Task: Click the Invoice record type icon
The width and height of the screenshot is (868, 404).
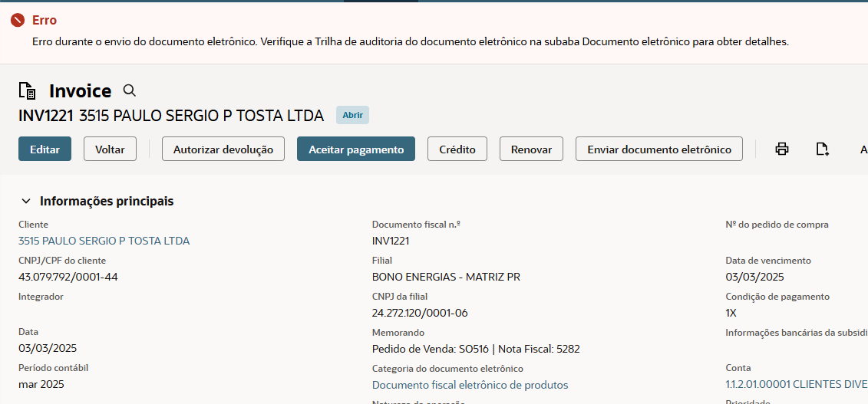Action: (28, 91)
